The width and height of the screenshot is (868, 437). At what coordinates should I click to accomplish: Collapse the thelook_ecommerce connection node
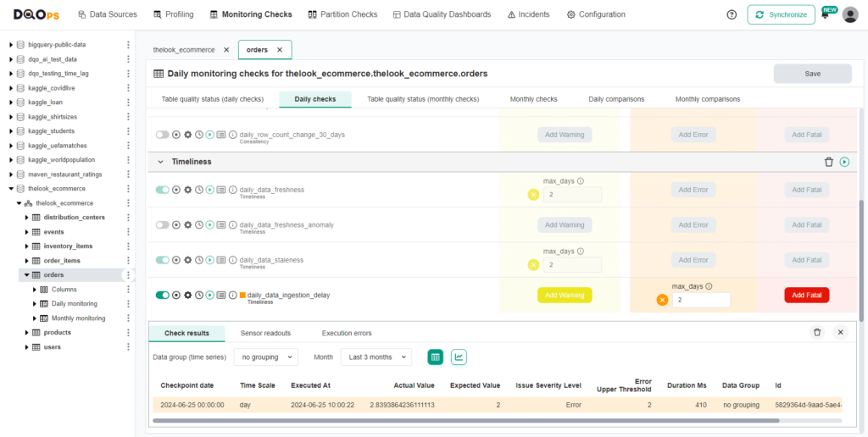11,189
